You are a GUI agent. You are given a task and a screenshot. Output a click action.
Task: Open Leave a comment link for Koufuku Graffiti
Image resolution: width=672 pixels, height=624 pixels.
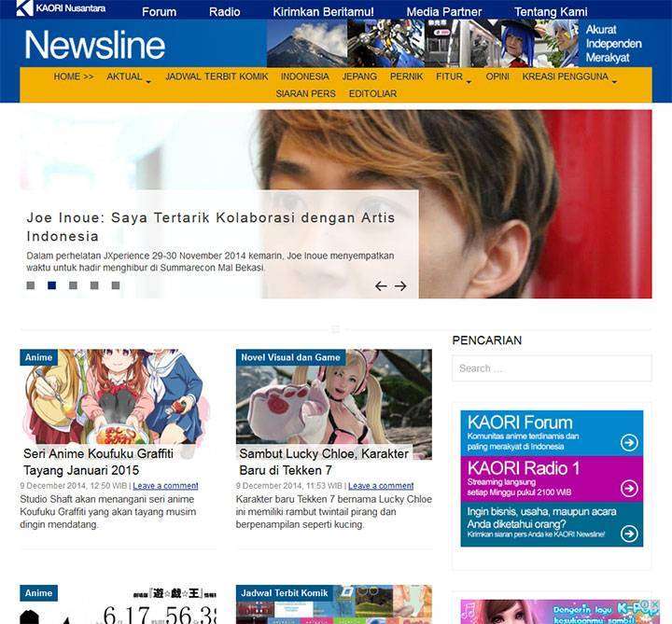(x=165, y=486)
